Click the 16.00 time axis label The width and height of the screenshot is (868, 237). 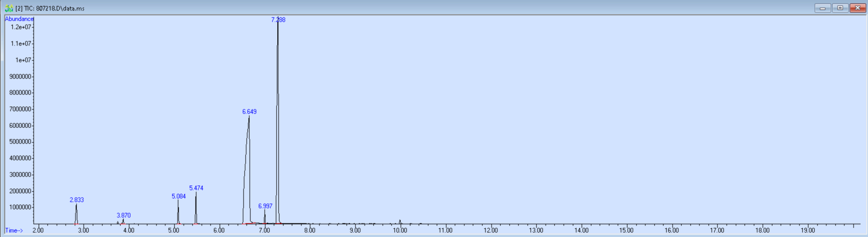point(672,230)
